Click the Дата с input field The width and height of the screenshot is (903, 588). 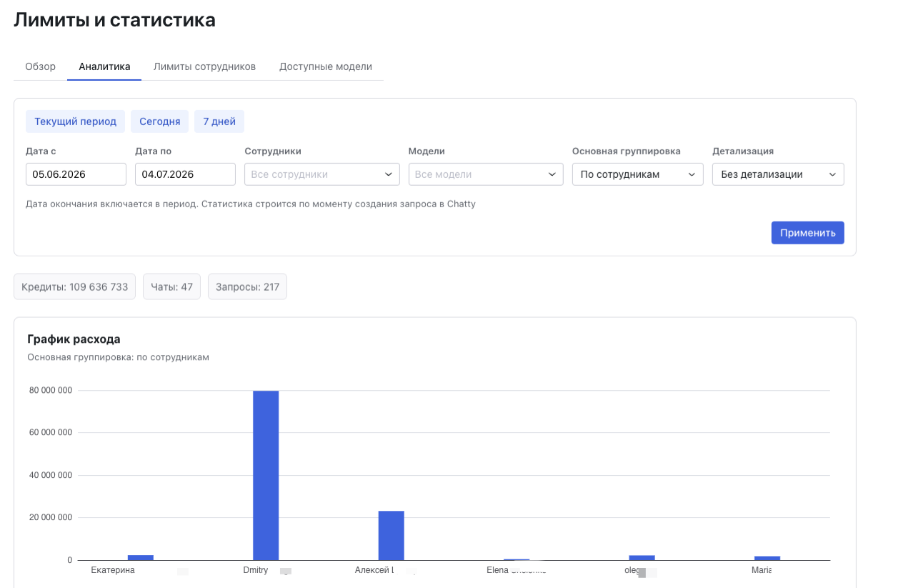76,174
